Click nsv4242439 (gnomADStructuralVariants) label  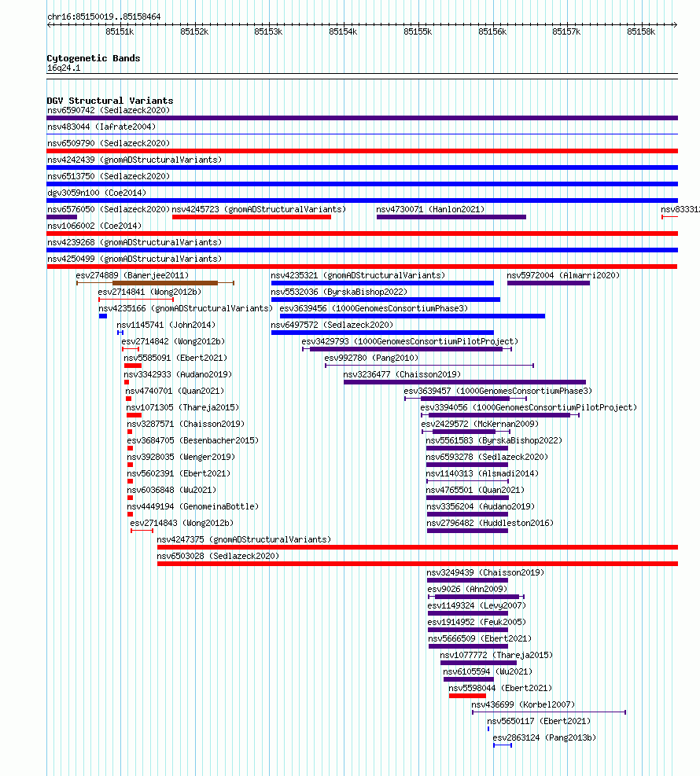click(134, 160)
